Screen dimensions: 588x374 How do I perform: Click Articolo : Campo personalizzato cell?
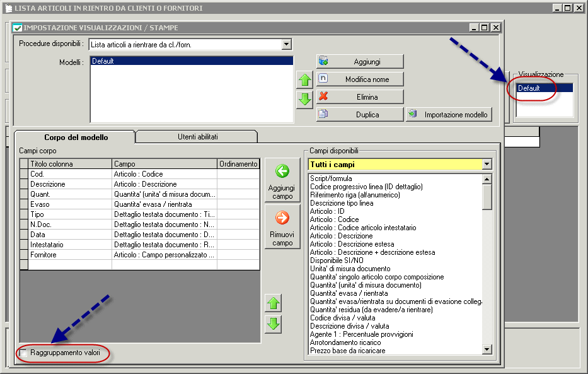tap(164, 255)
